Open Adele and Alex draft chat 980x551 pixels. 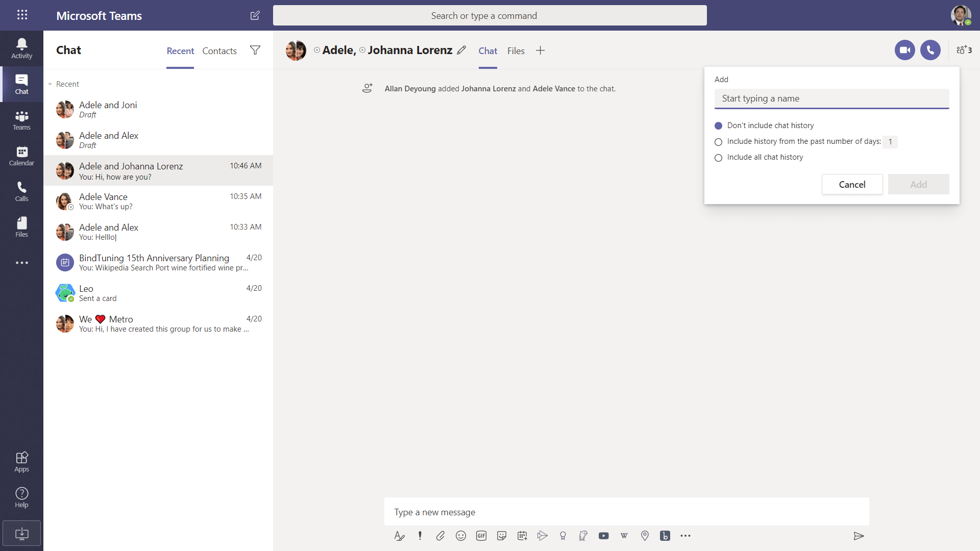coord(158,140)
